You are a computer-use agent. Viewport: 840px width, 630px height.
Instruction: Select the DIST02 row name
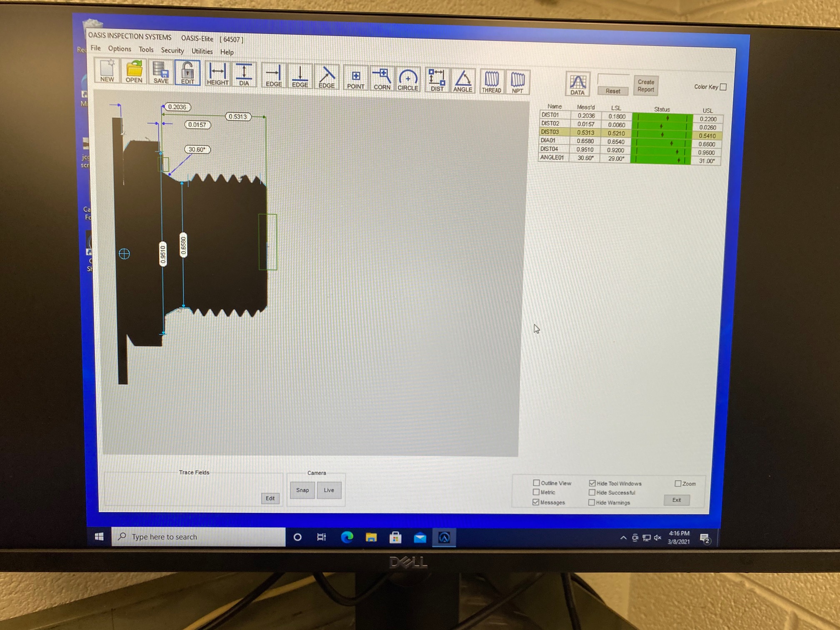[550, 123]
